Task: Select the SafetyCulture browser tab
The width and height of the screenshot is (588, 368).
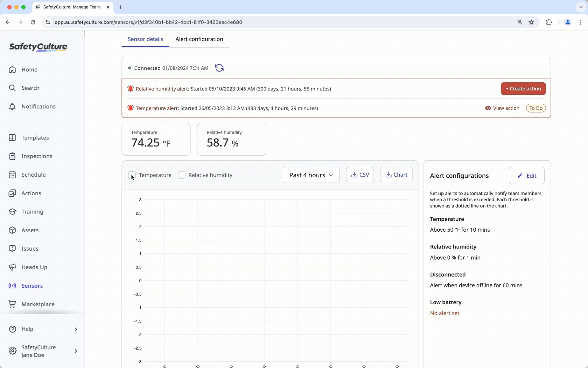Action: (72, 7)
